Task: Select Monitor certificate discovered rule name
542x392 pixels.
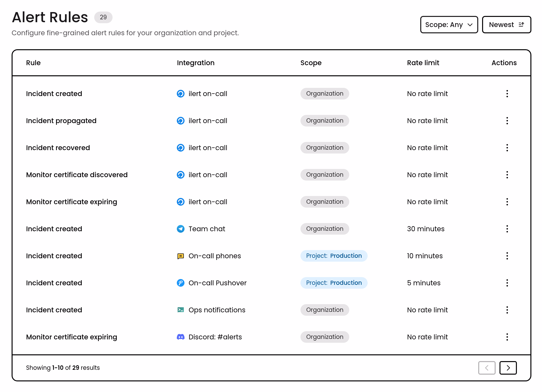Action: 77,175
